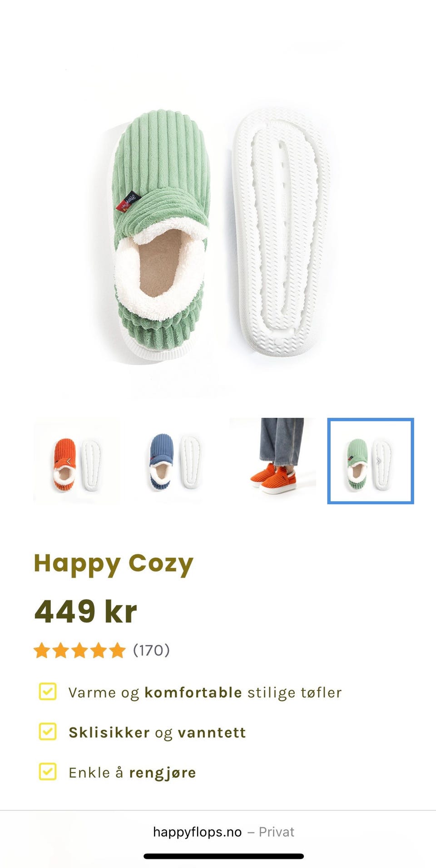Tap the checkmark icon beside 'Enkle å rengjøre'
Screen dimensions: 436x868
(48, 771)
